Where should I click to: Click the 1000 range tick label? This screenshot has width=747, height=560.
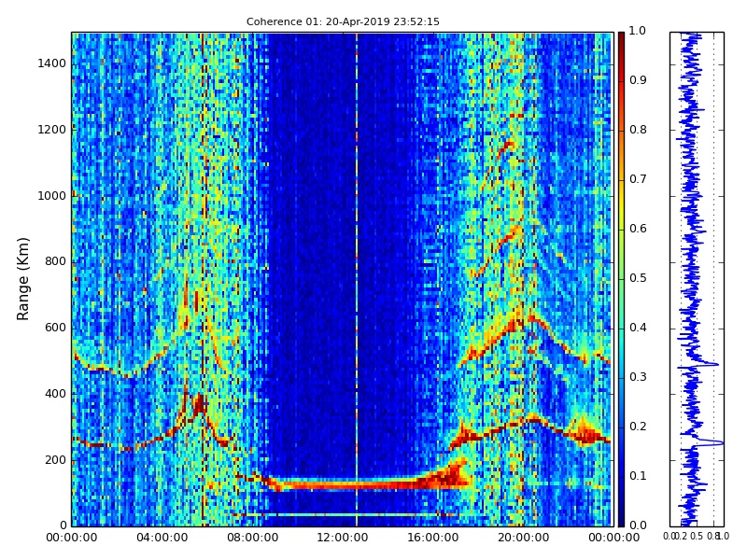tap(51, 196)
